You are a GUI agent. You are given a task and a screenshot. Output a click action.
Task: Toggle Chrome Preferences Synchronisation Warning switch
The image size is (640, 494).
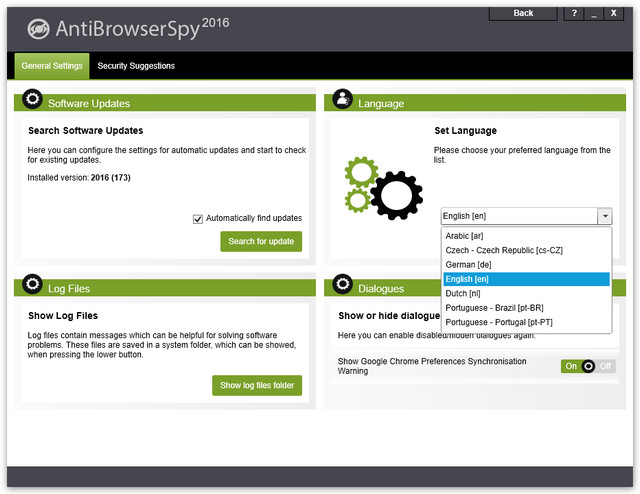pyautogui.click(x=587, y=366)
